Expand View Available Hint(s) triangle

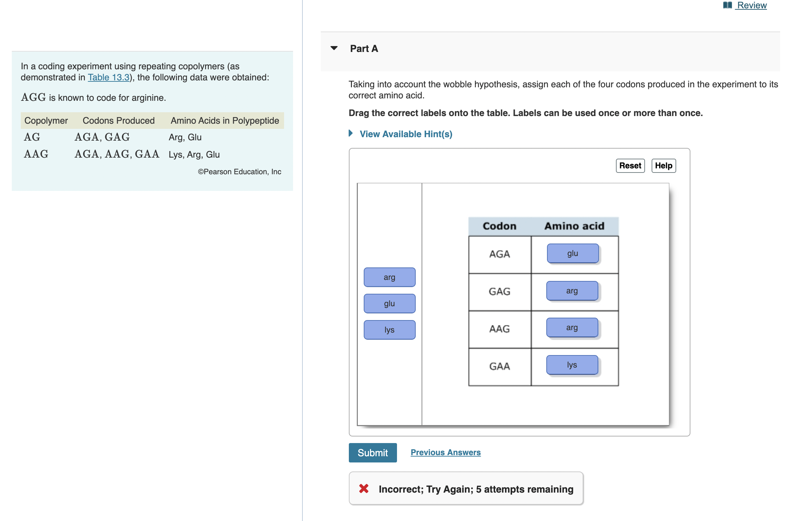click(351, 133)
